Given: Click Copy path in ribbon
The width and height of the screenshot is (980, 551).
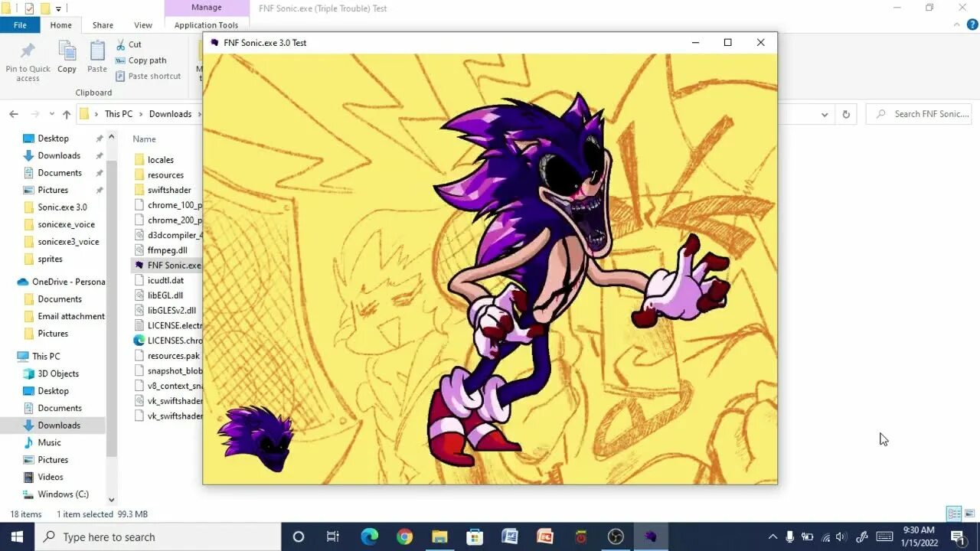Looking at the screenshot, I should coord(141,60).
